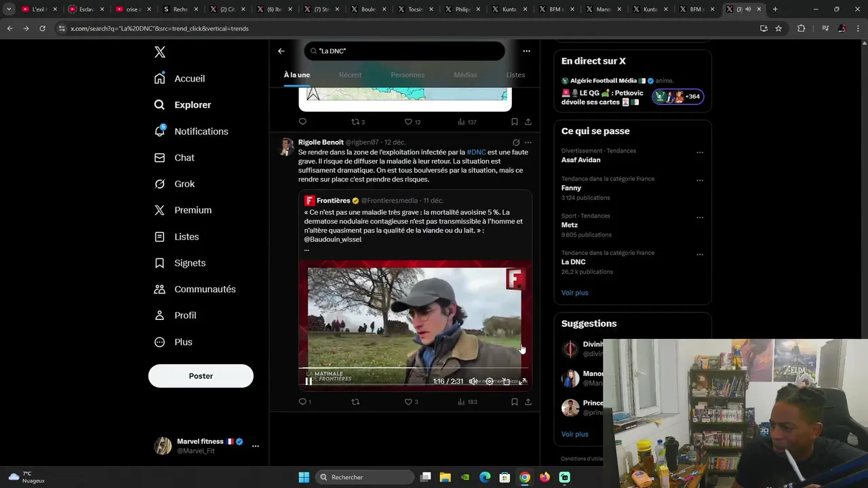
Task: Open options for La DNC trend
Action: (x=700, y=255)
